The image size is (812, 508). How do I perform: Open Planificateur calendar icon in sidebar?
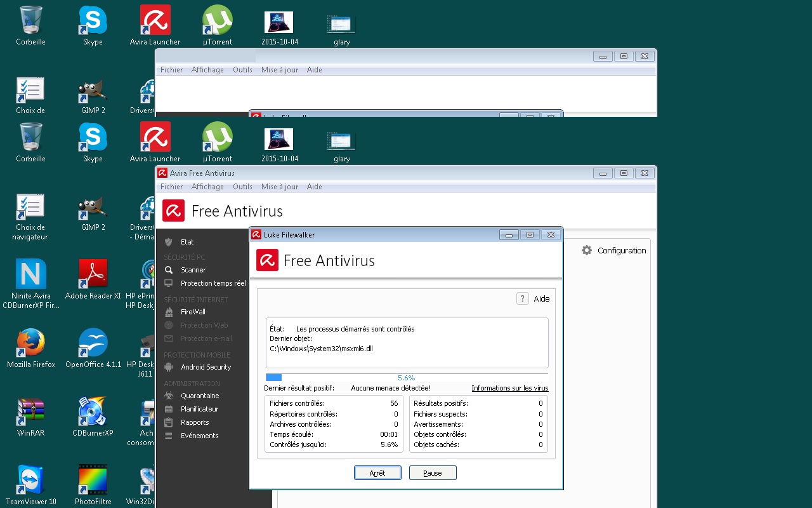click(x=169, y=409)
